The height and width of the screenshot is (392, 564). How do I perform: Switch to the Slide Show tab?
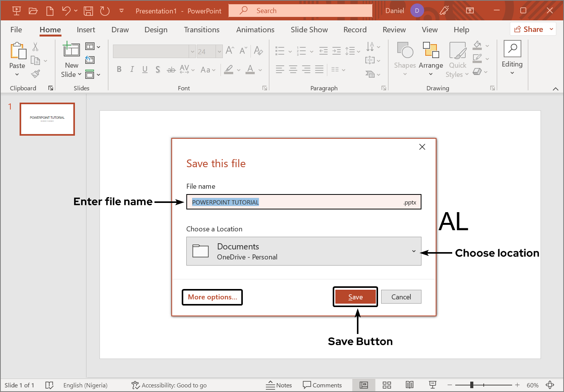click(309, 30)
